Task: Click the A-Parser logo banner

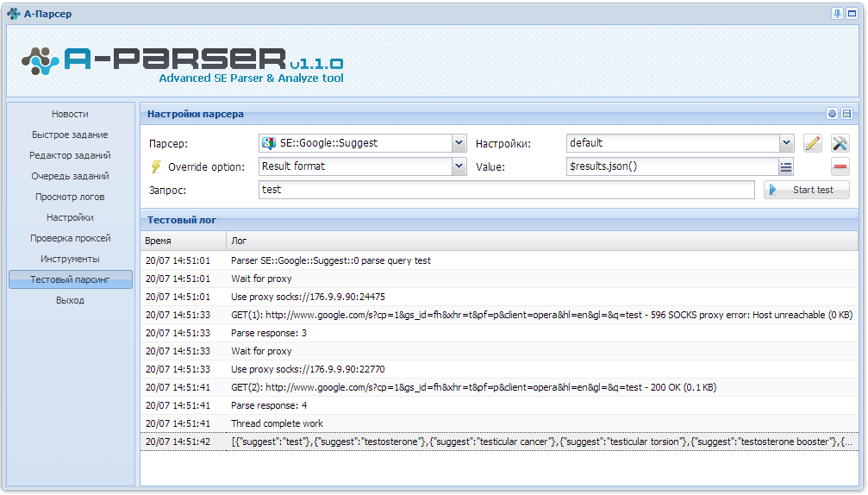Action: click(183, 64)
